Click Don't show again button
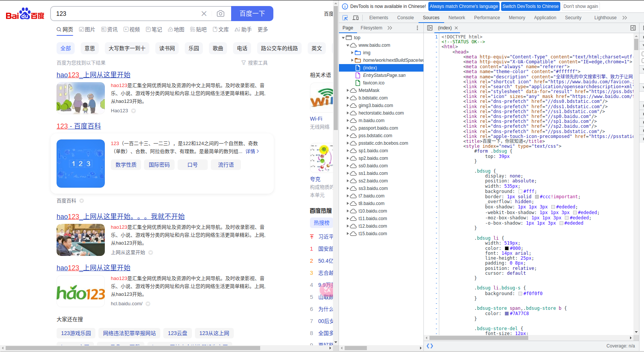 tap(581, 6)
